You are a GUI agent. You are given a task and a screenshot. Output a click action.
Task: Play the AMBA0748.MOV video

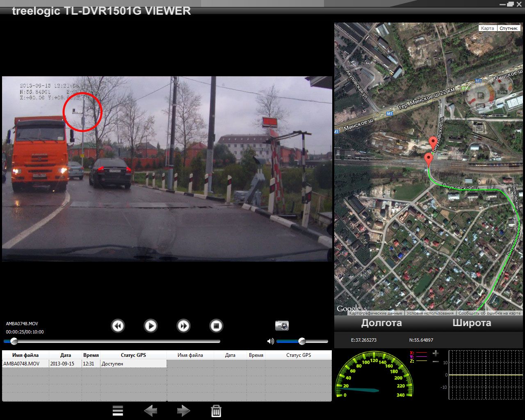(x=151, y=326)
